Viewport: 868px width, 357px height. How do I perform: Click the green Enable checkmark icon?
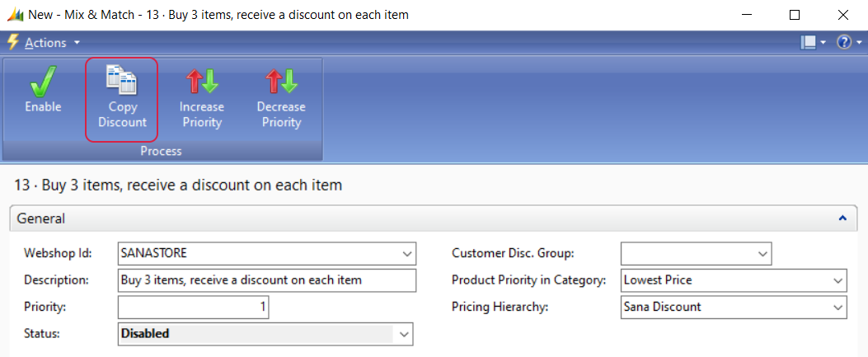click(43, 80)
